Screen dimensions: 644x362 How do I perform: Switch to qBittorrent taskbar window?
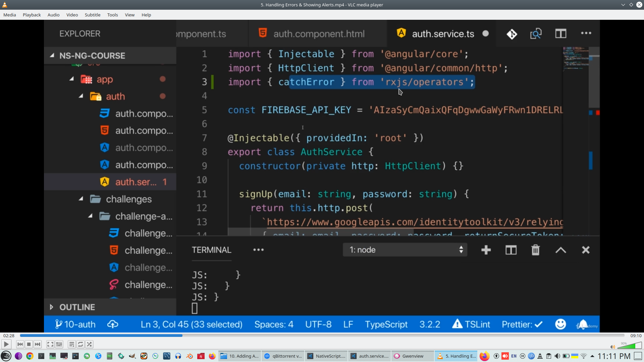(283, 356)
